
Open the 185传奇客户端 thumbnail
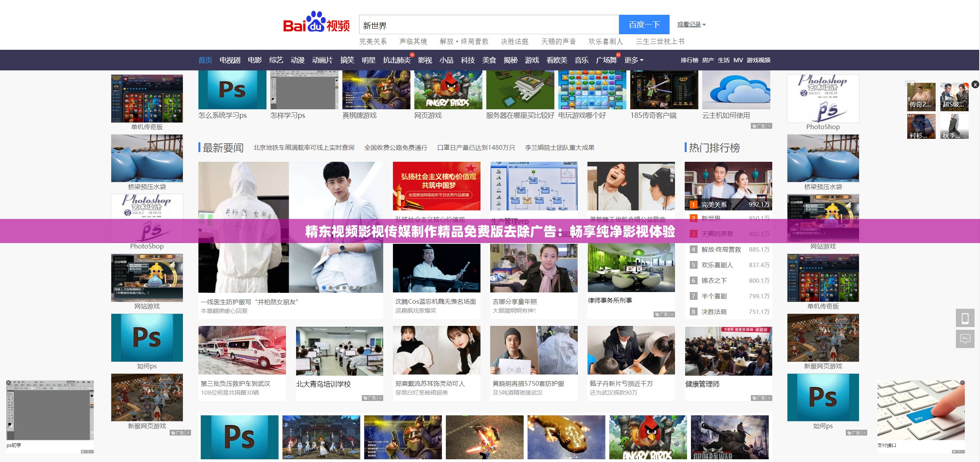(x=664, y=90)
